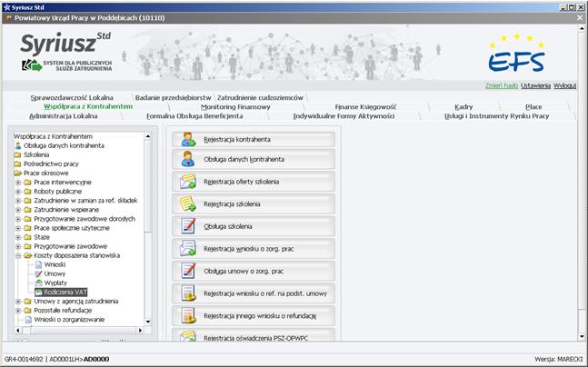Screen dimensions: 588x367
Task: Click the Obsługa danych kontrahenta button icon
Action: click(x=188, y=159)
